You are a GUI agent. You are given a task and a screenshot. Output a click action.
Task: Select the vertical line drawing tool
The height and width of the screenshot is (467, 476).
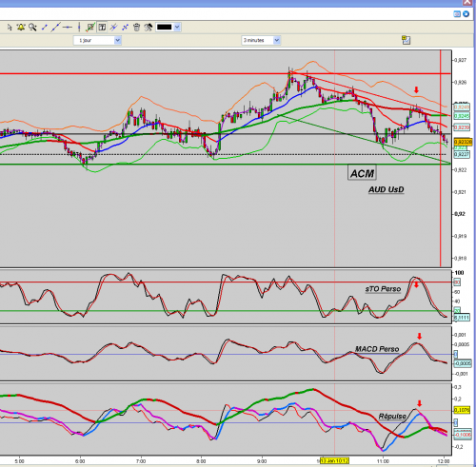click(79, 28)
